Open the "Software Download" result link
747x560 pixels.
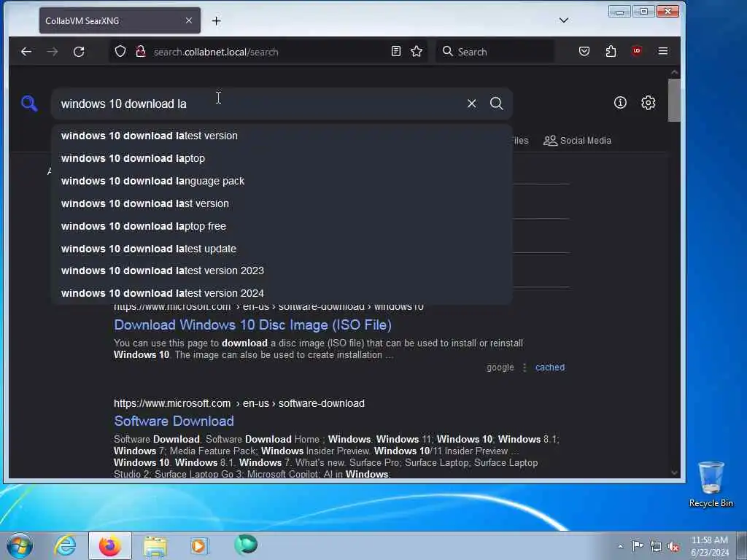(x=174, y=421)
